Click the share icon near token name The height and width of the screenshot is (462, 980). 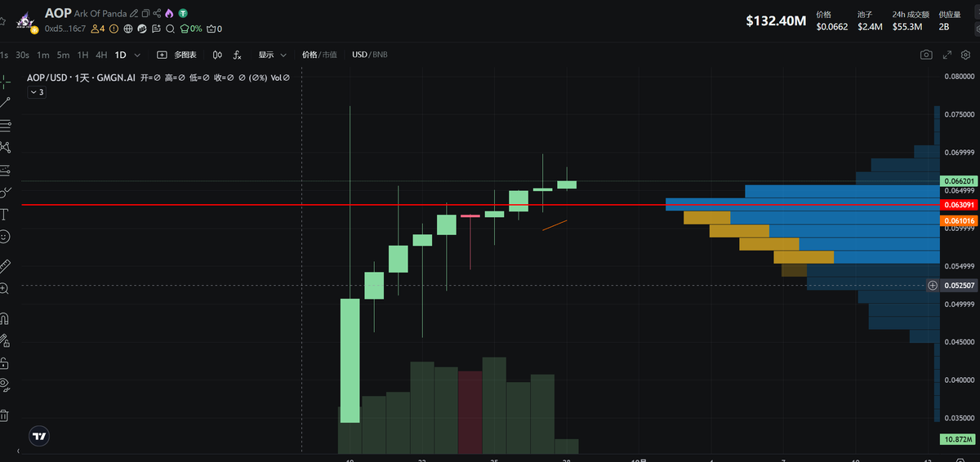coord(157,14)
